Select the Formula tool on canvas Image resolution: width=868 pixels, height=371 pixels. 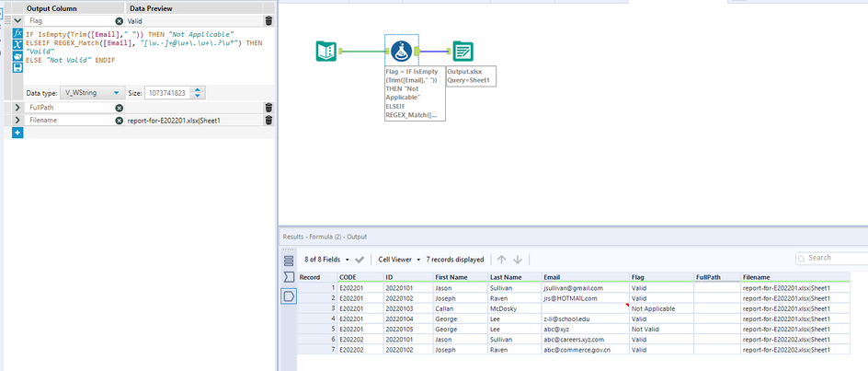point(400,52)
